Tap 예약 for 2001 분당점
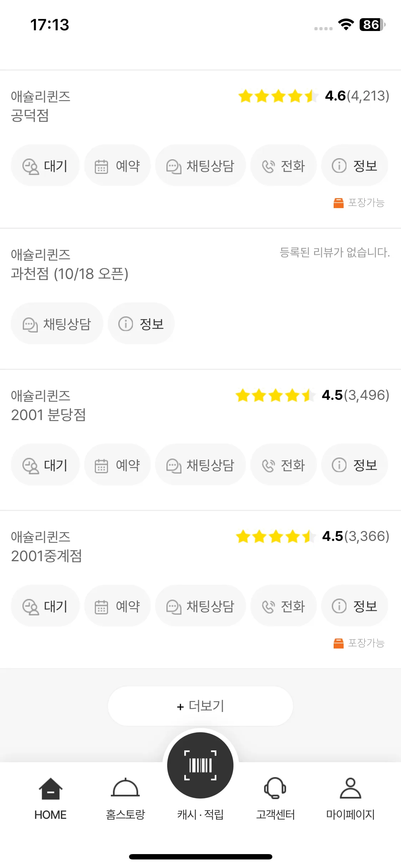 point(117,465)
